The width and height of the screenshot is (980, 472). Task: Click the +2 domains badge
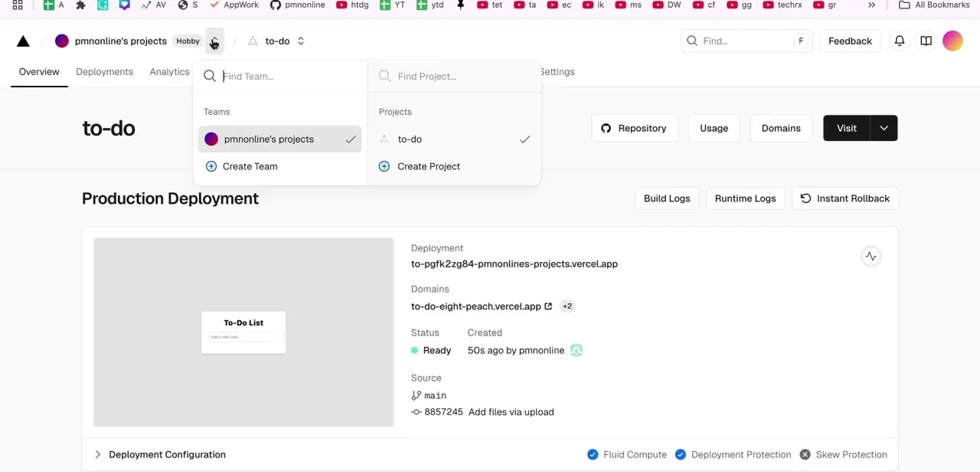(567, 306)
